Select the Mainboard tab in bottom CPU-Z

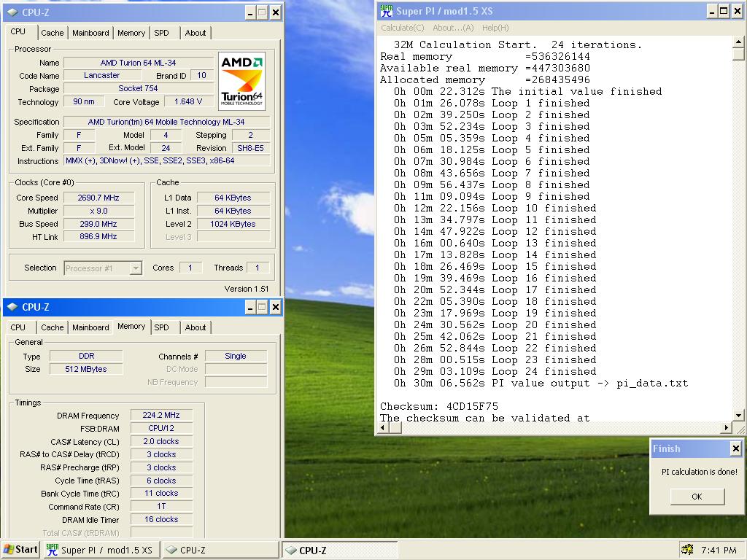click(x=90, y=327)
